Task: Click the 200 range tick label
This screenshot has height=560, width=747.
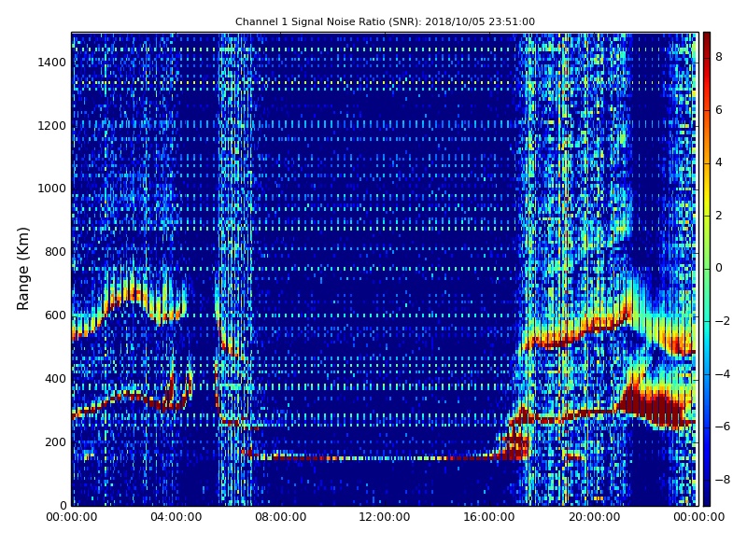Action: (55, 441)
